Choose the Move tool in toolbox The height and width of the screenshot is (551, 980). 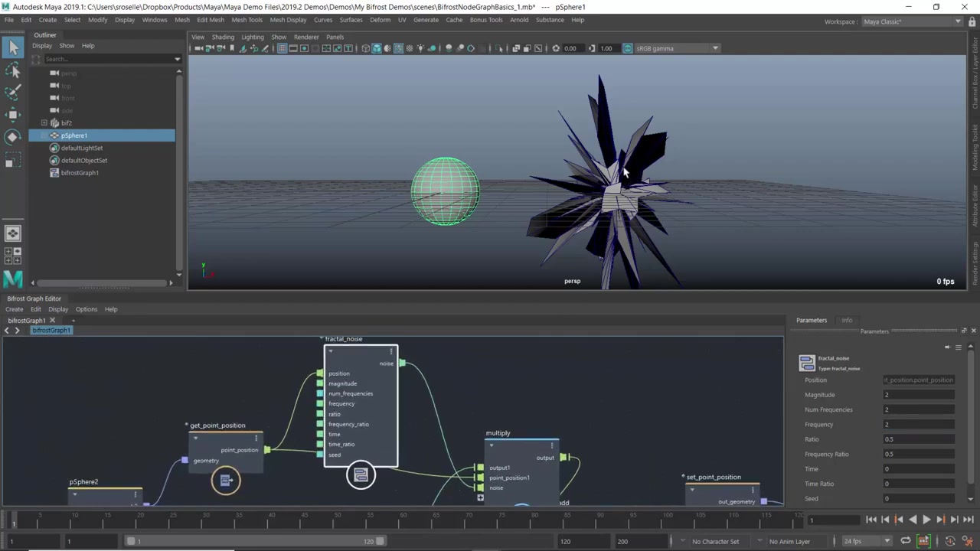(x=13, y=115)
